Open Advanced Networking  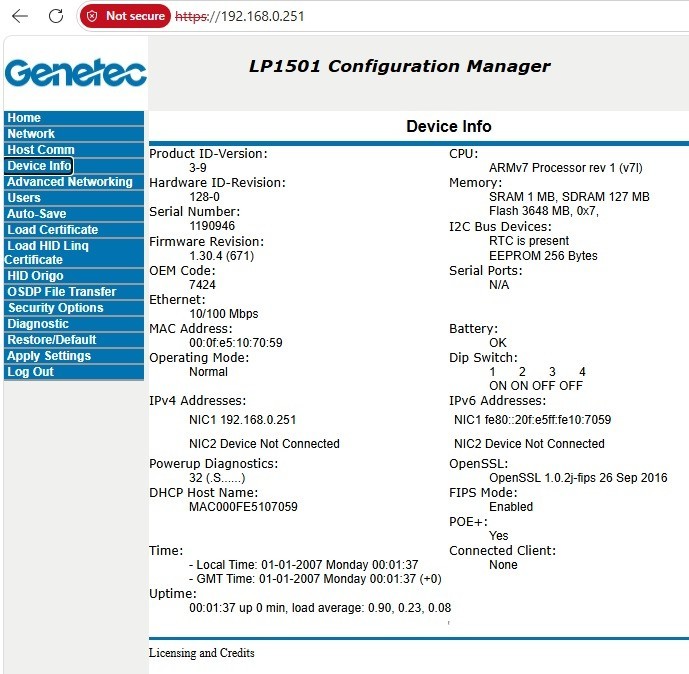click(69, 182)
